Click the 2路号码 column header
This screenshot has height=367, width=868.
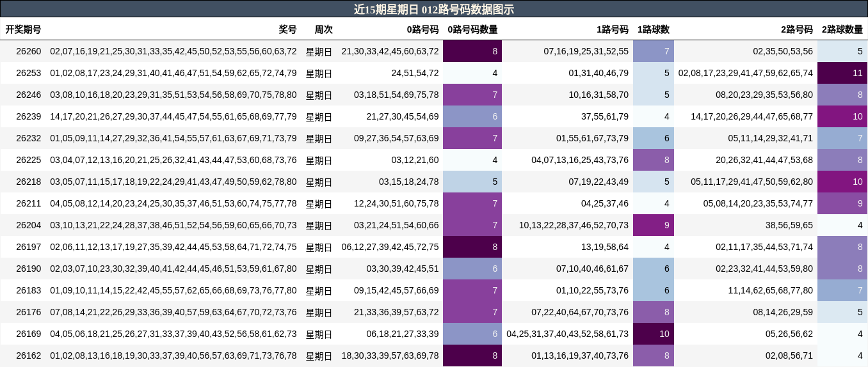tap(797, 29)
